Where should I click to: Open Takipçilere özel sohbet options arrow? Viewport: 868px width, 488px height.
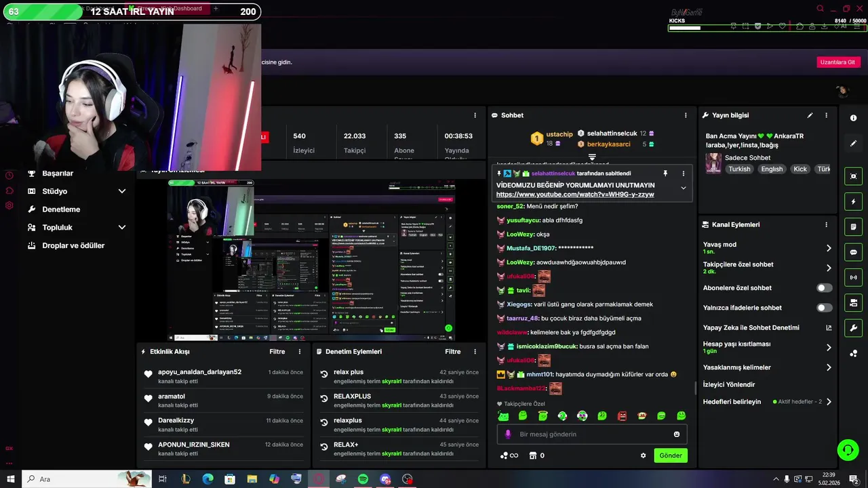829,268
